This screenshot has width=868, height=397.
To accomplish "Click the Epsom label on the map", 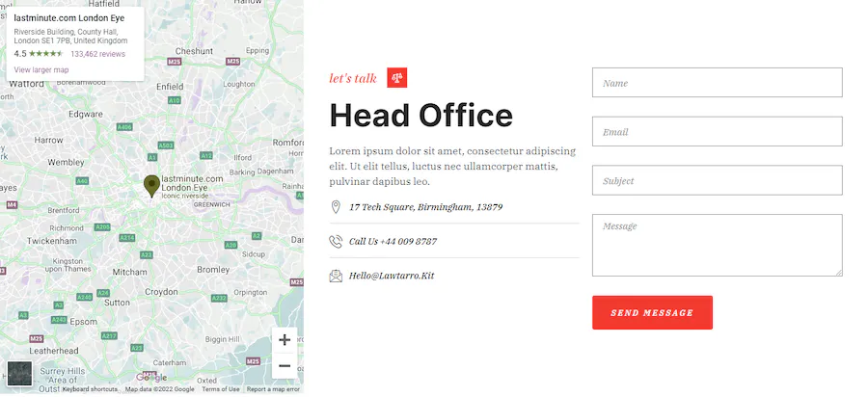I will pos(84,322).
